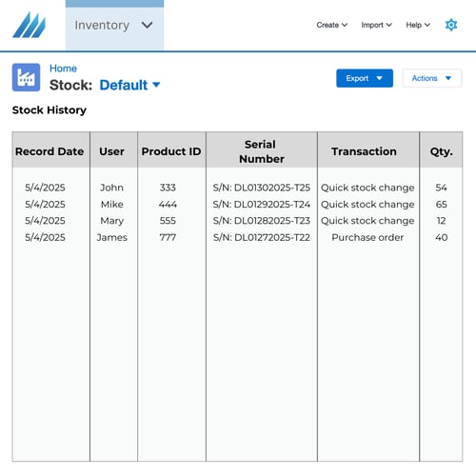
Task: Open the settings gear icon
Action: point(451,25)
